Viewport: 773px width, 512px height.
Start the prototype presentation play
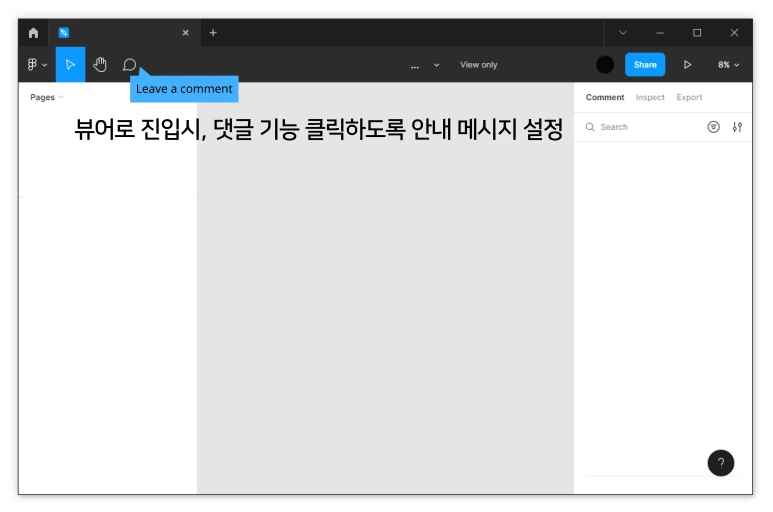click(687, 65)
